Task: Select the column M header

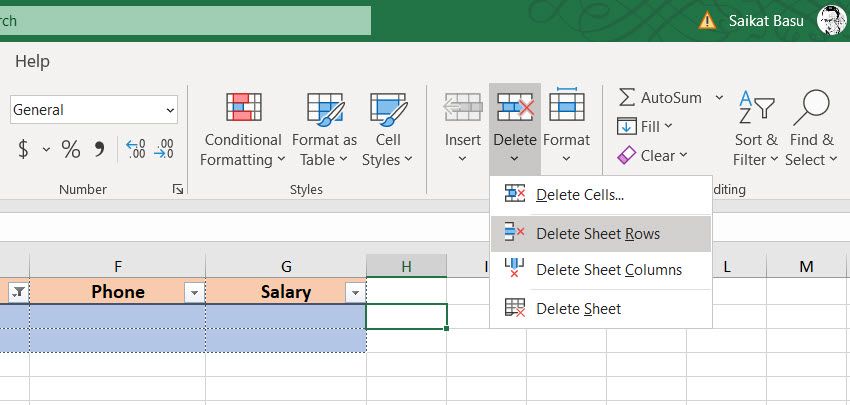Action: click(806, 266)
